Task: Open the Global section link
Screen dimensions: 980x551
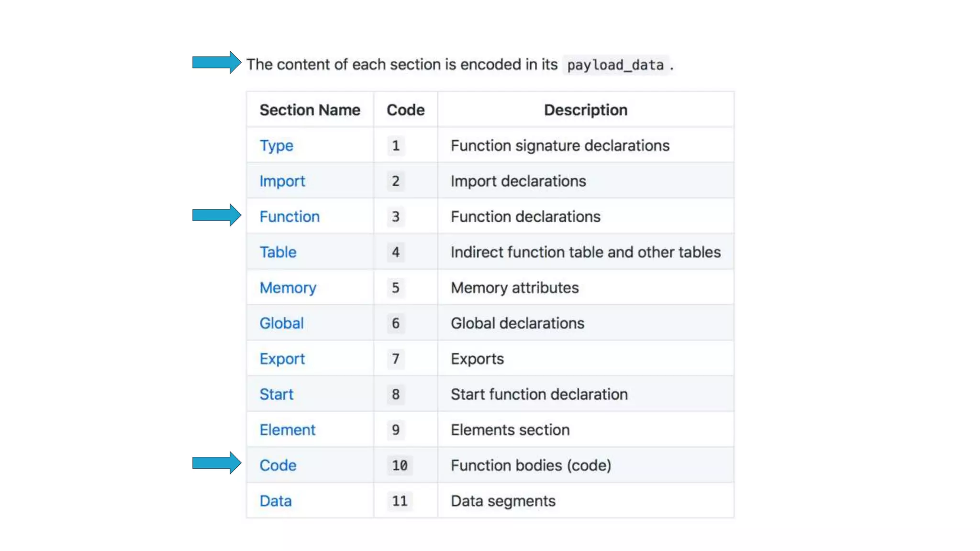Action: (281, 323)
